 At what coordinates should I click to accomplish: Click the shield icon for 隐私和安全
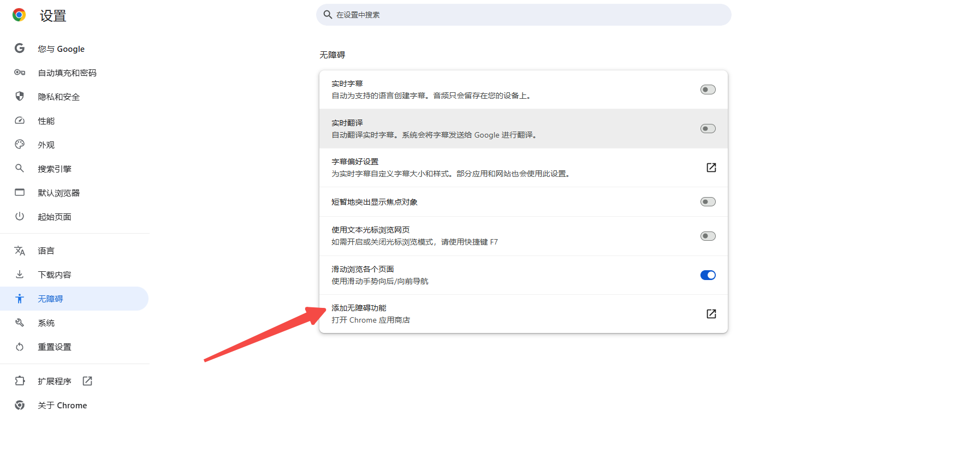point(20,96)
